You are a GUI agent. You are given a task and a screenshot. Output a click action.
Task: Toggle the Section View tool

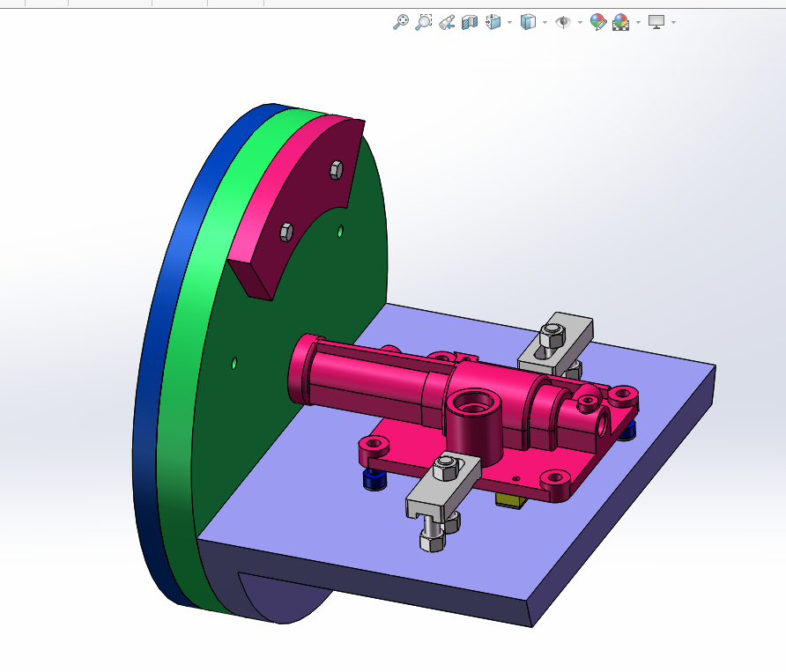point(470,22)
